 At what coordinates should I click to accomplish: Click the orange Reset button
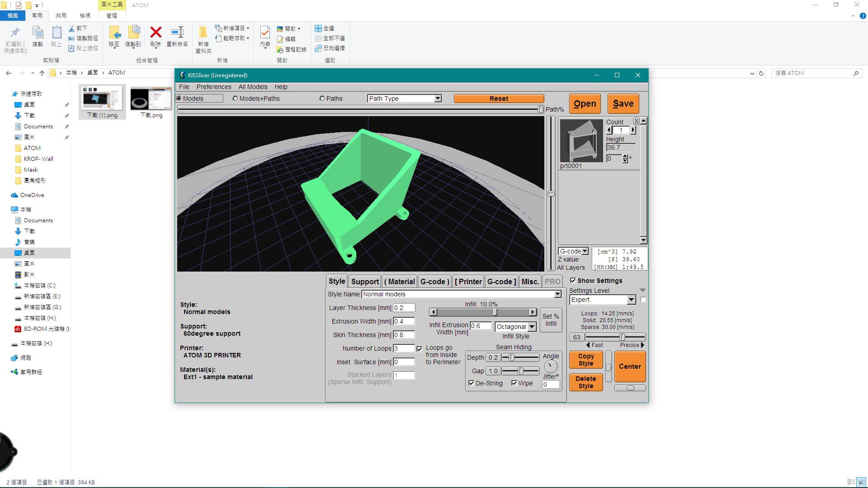(x=499, y=99)
